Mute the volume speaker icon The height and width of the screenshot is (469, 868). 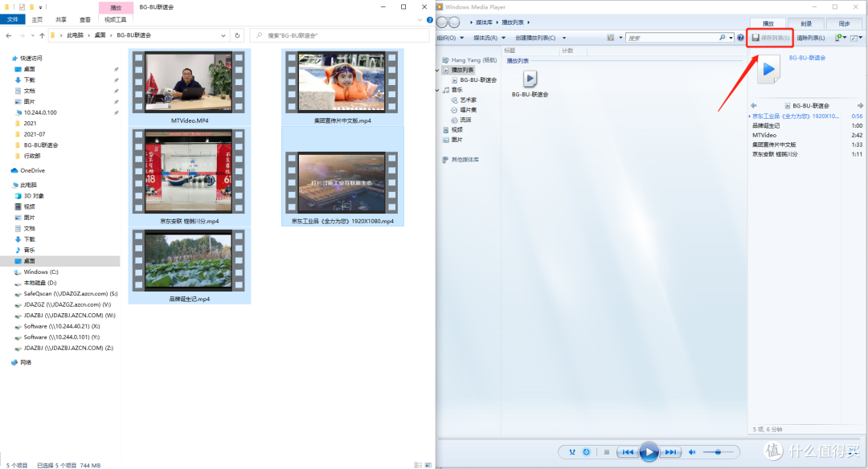(692, 452)
